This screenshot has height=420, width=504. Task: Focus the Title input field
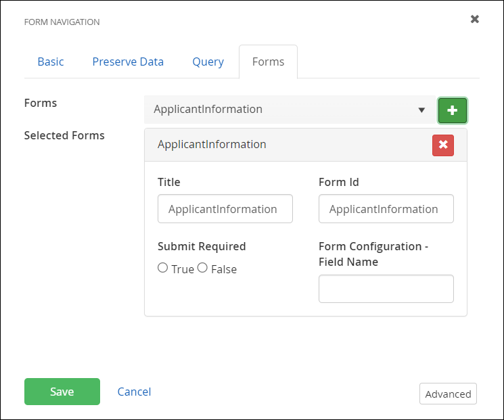pyautogui.click(x=225, y=209)
